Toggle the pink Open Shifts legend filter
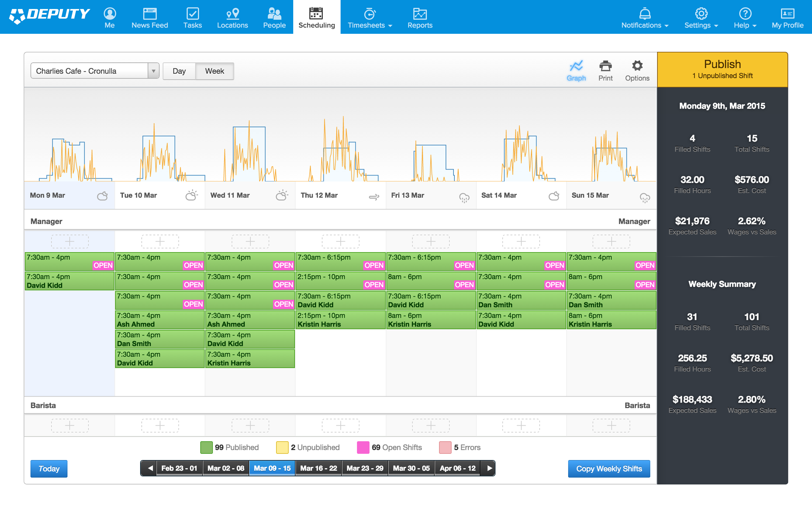 tap(363, 447)
